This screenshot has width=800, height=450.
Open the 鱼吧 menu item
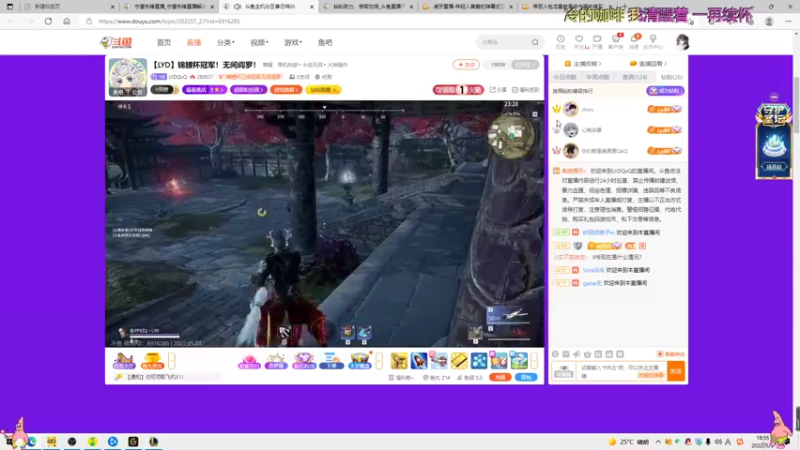click(x=325, y=42)
